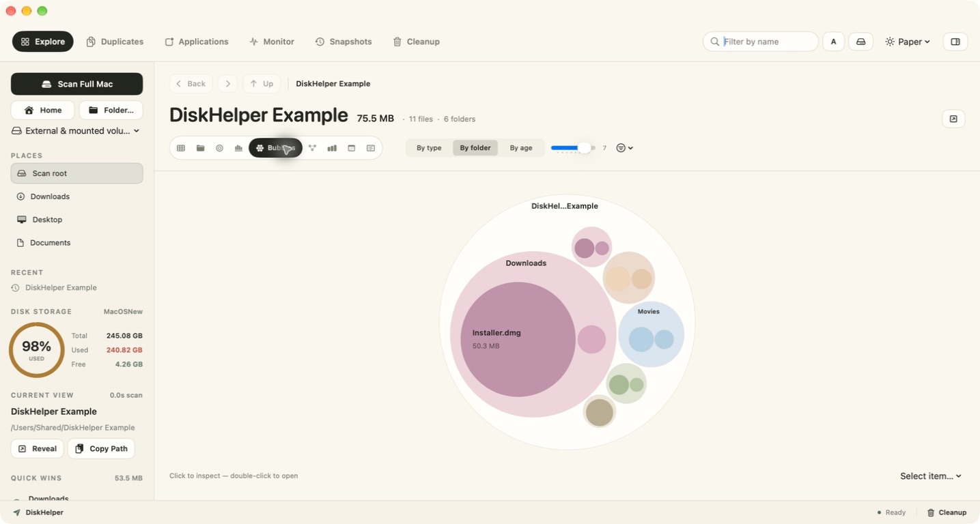This screenshot has width=980, height=524.
Task: Open the Monitor tab
Action: click(x=272, y=42)
